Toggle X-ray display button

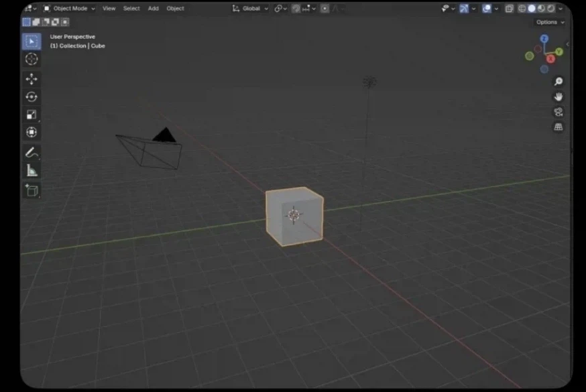pos(509,8)
